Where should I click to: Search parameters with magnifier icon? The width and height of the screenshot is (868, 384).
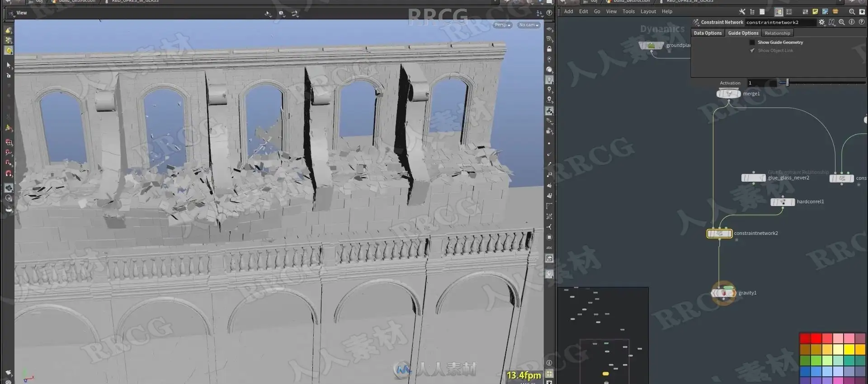(x=842, y=22)
